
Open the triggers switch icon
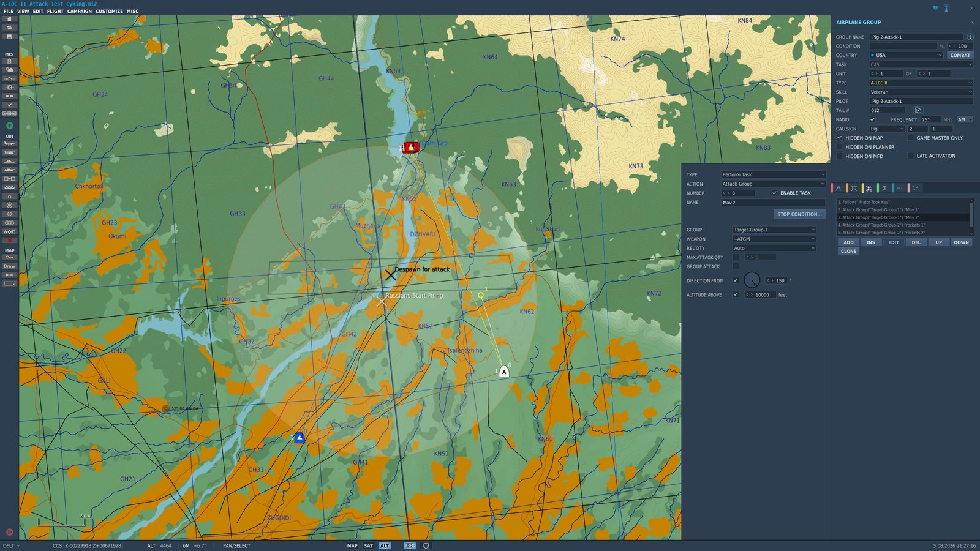[x=9, y=78]
